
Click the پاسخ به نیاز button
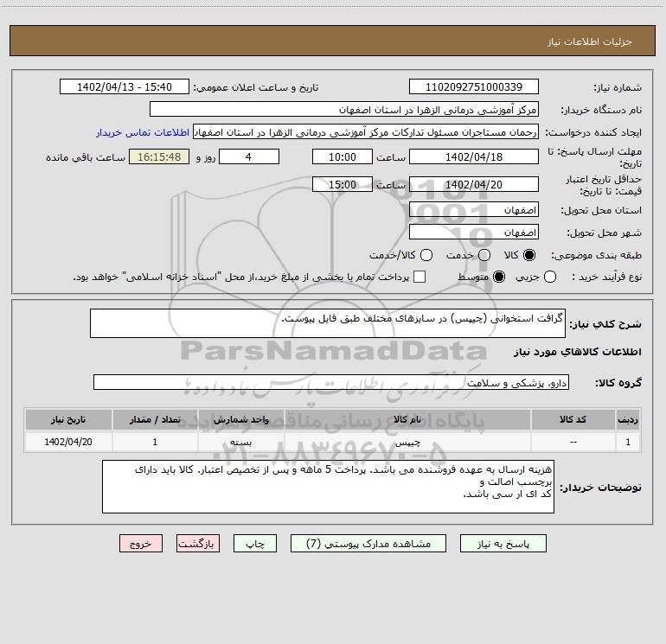click(503, 544)
